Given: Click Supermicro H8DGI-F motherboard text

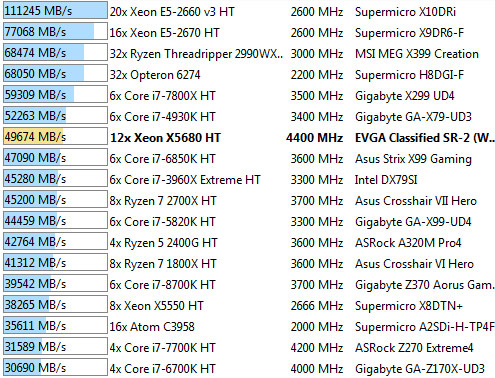Looking at the screenshot, I should tap(409, 75).
